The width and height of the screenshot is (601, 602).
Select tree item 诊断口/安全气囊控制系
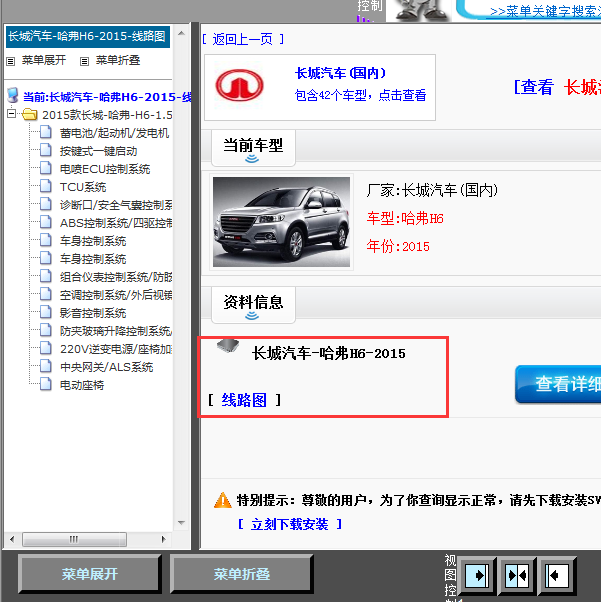[116, 205]
